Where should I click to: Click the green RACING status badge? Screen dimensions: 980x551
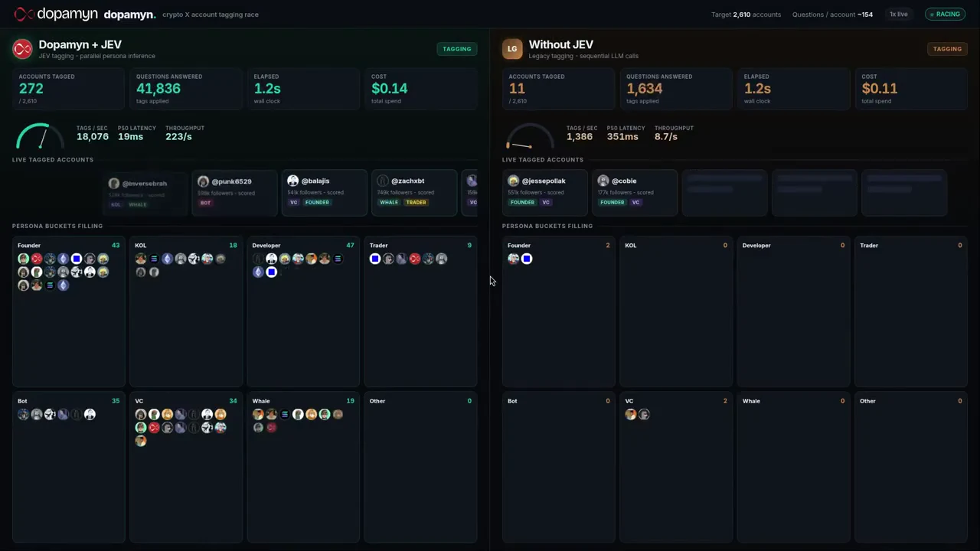[x=945, y=14]
